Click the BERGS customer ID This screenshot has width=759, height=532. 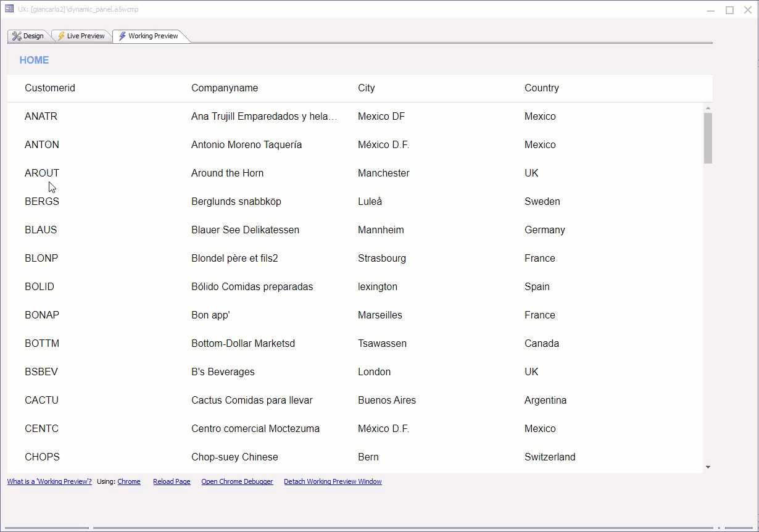42,201
